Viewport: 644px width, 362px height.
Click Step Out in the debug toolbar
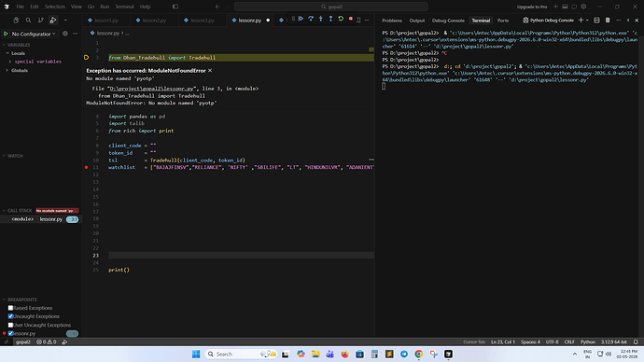click(x=330, y=19)
